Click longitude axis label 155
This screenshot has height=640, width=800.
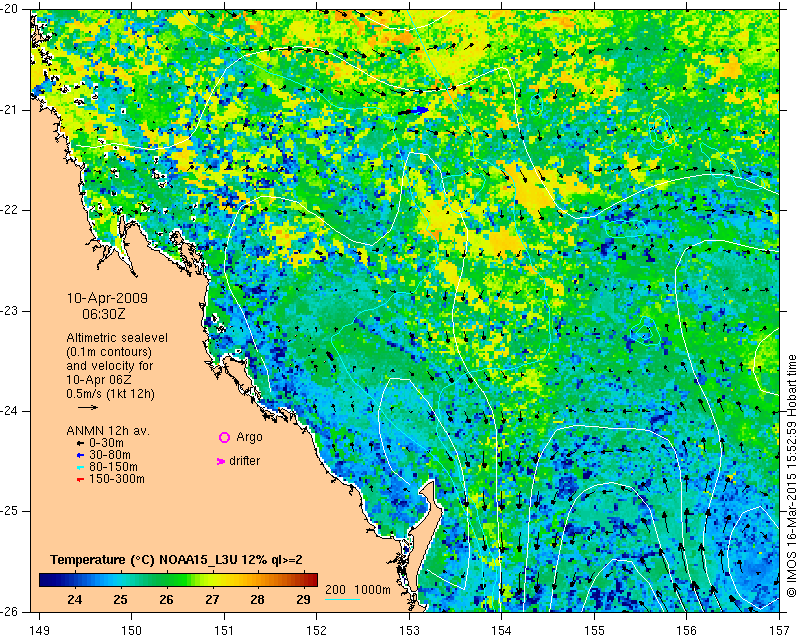pyautogui.click(x=594, y=631)
